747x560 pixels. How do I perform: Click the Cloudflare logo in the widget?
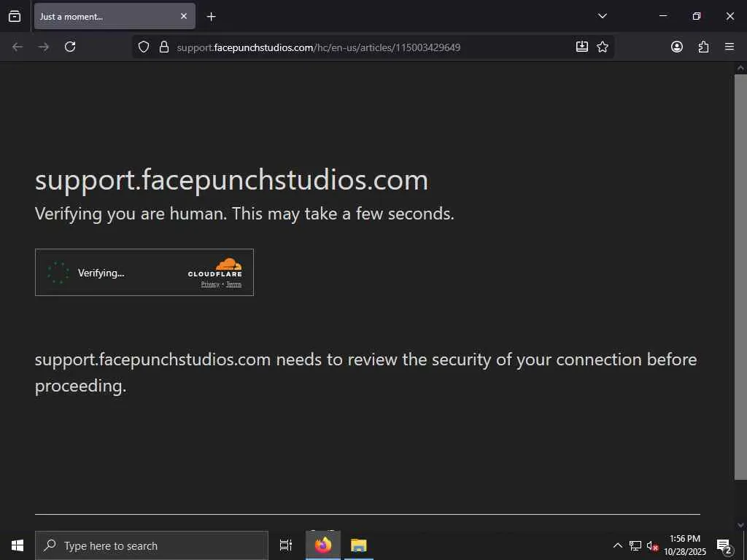coord(215,268)
